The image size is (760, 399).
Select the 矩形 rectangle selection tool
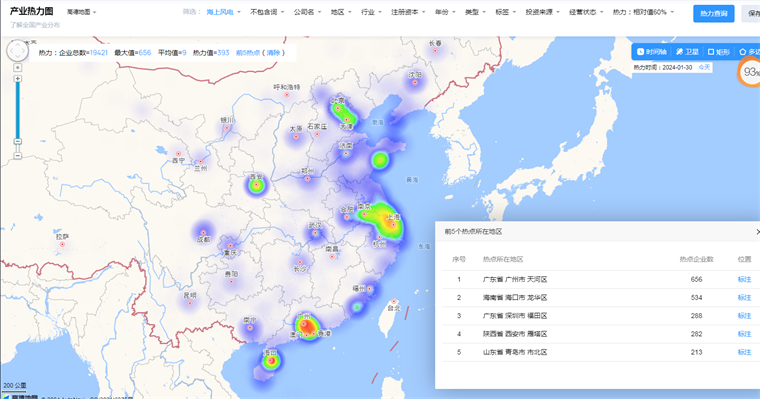point(718,51)
